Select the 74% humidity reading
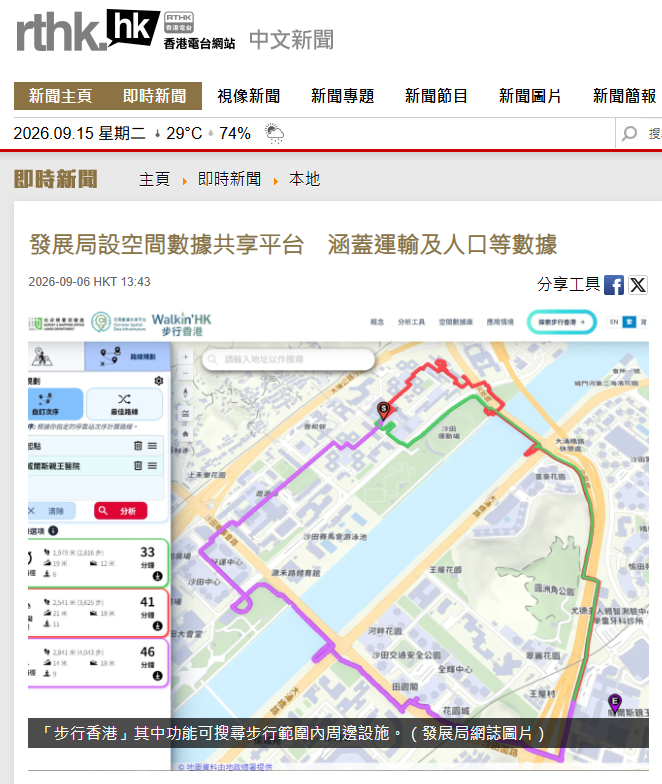The height and width of the screenshot is (784, 662). point(234,134)
